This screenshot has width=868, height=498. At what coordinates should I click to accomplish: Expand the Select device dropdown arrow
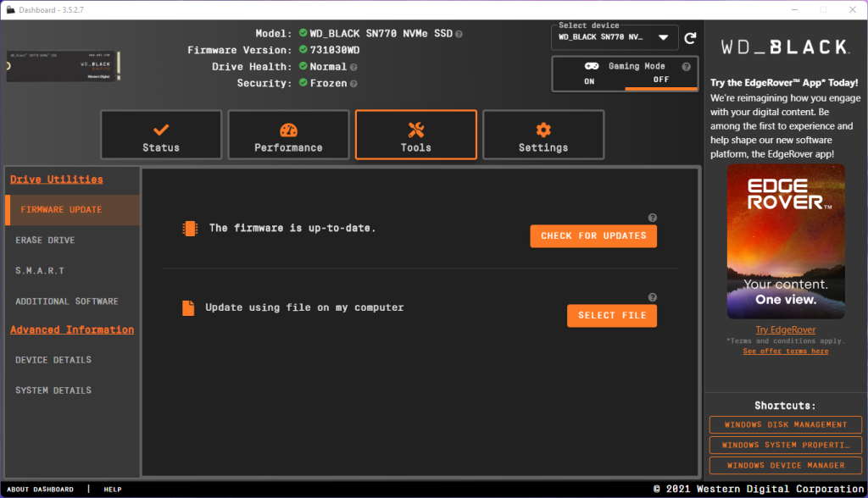(663, 37)
